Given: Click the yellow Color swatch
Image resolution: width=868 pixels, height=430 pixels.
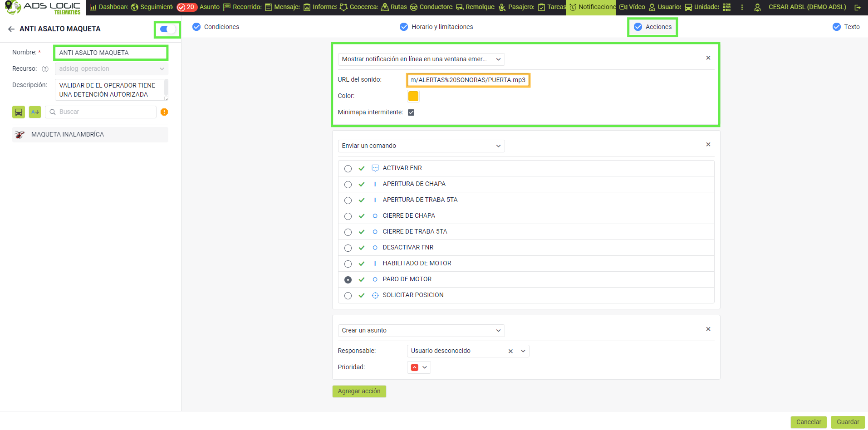Looking at the screenshot, I should click(413, 96).
